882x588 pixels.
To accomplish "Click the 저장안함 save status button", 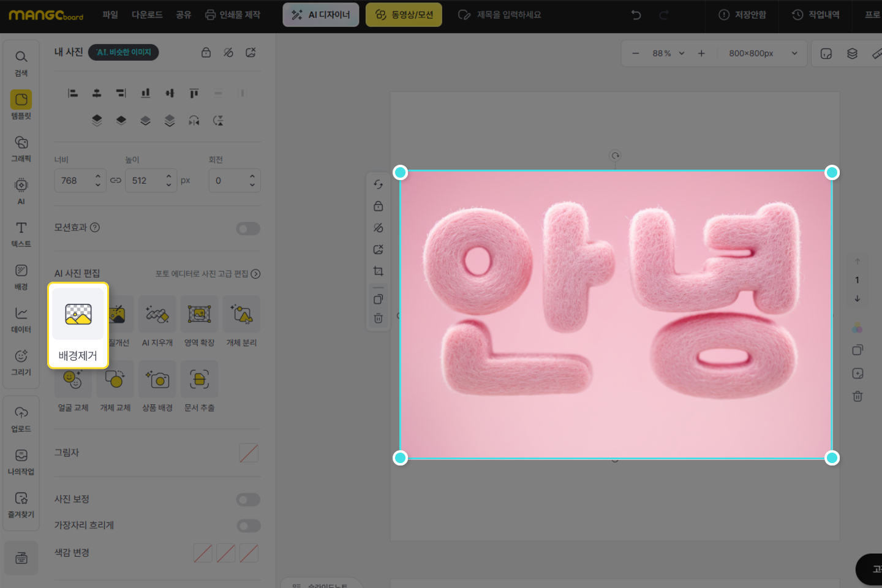I will [x=742, y=15].
